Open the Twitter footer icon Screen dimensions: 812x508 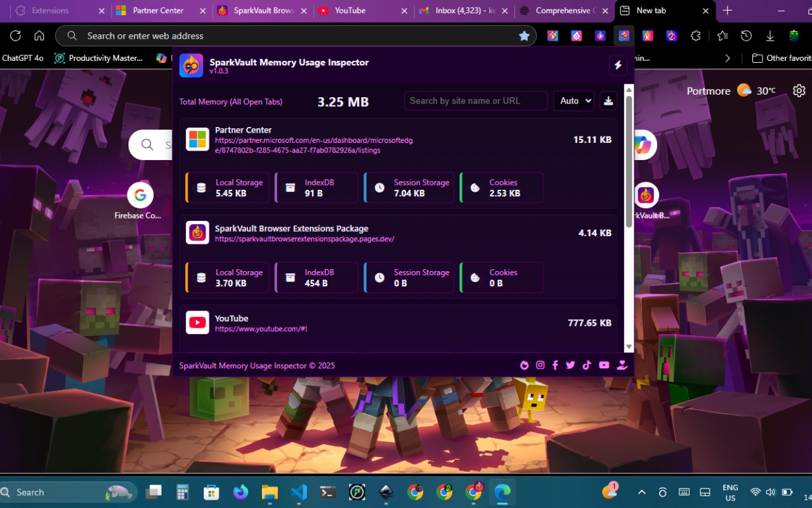[x=570, y=365]
